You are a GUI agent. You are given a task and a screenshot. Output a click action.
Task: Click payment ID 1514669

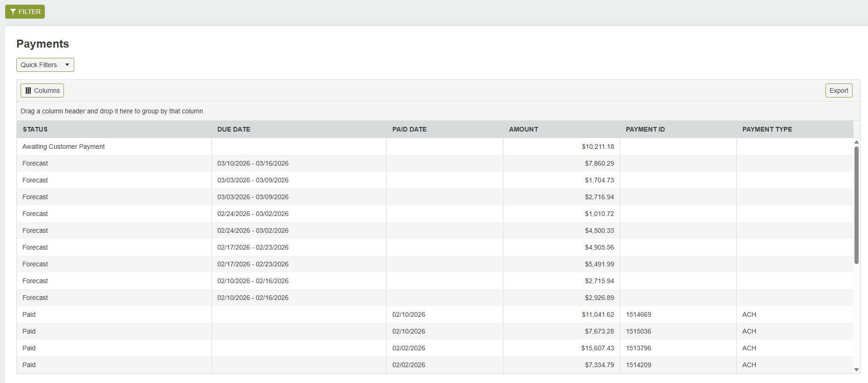638,314
